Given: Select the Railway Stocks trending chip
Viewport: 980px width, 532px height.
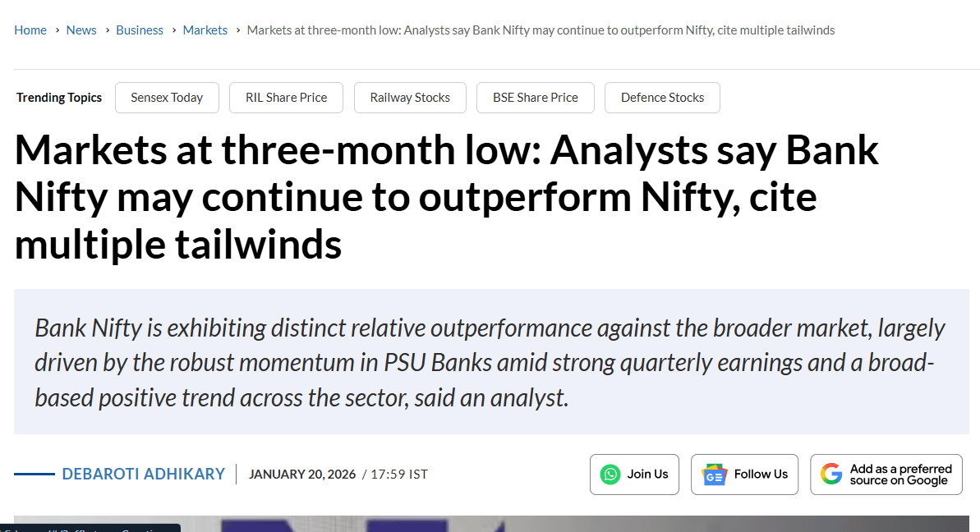Looking at the screenshot, I should [410, 97].
